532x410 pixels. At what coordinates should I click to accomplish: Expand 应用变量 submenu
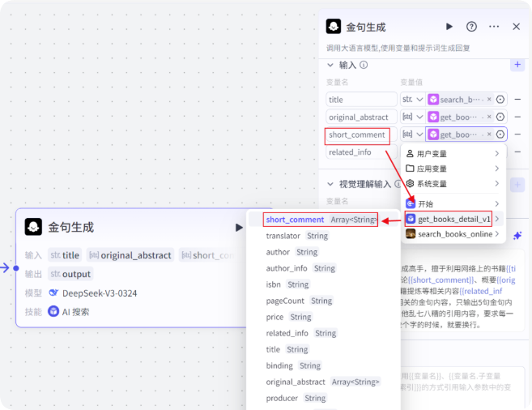(453, 169)
